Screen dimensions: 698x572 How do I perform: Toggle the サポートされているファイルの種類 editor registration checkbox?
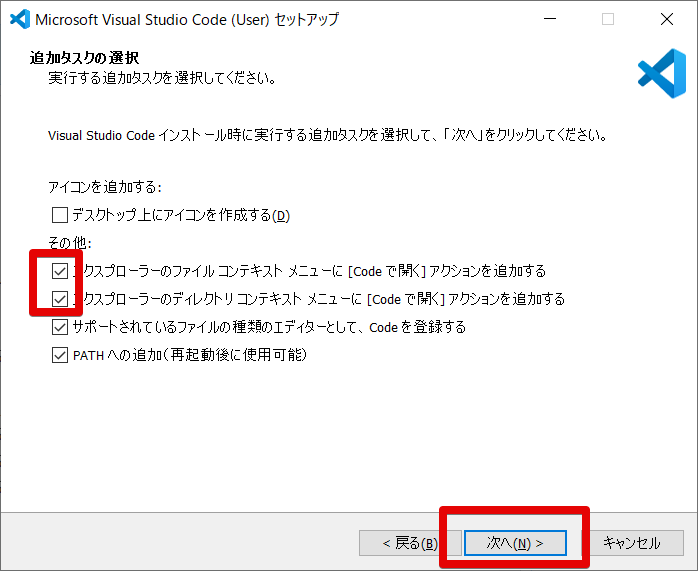tap(60, 327)
